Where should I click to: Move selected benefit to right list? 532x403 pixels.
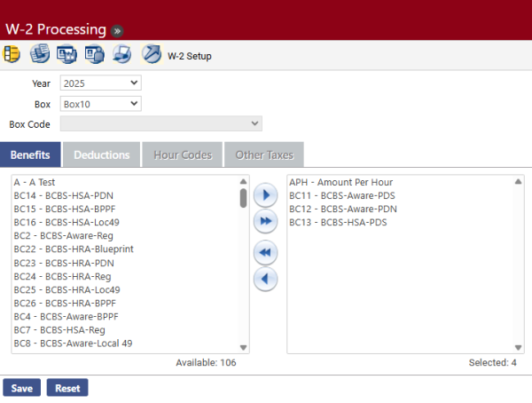click(265, 194)
